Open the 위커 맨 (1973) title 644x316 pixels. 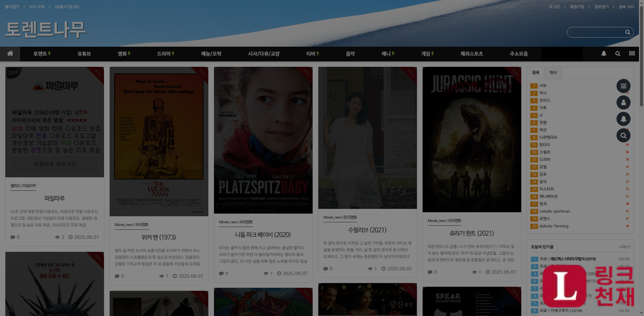[x=159, y=237]
